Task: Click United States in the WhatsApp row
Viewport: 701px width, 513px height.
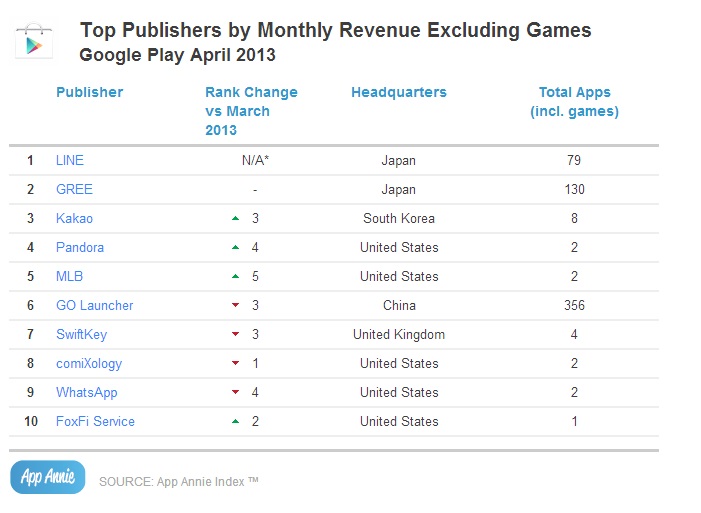Action: pos(399,392)
